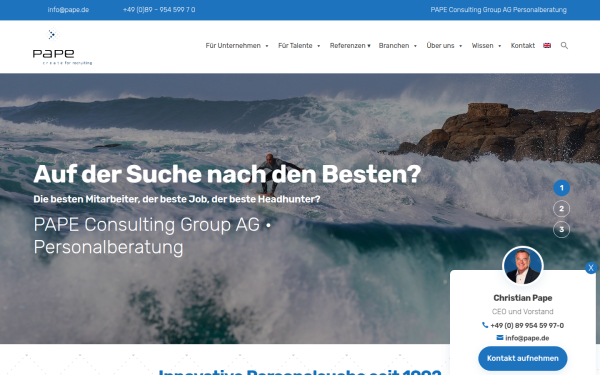The height and width of the screenshot is (375, 600).
Task: Open the Referenzen menu
Action: pyautogui.click(x=347, y=46)
